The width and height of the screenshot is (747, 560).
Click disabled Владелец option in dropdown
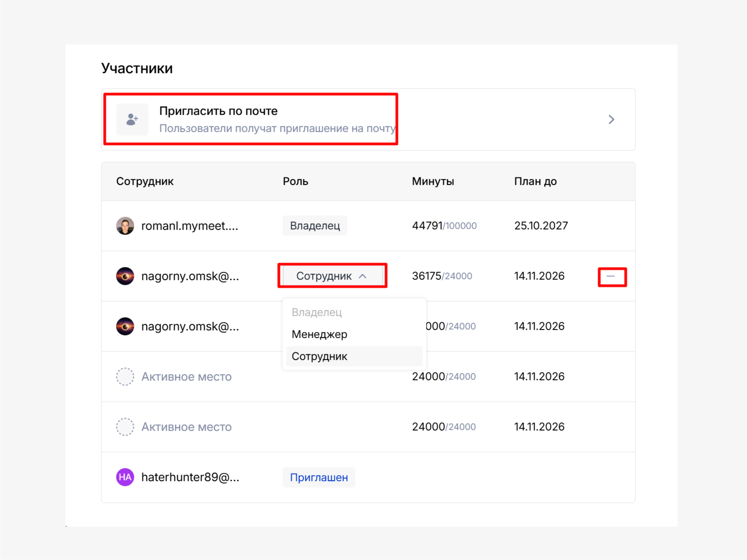pyautogui.click(x=316, y=313)
